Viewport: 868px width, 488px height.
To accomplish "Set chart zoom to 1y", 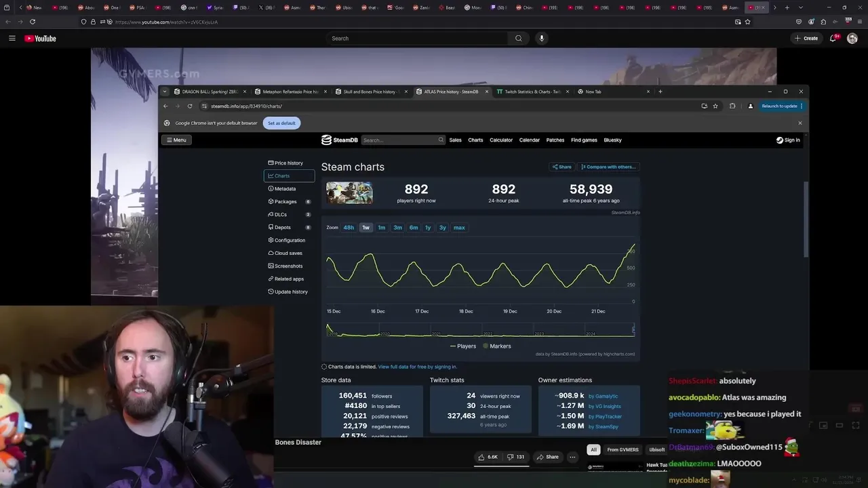I will pos(428,228).
